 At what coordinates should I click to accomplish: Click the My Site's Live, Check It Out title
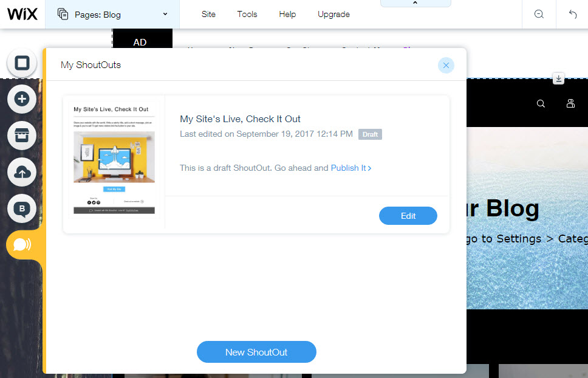[x=240, y=119]
